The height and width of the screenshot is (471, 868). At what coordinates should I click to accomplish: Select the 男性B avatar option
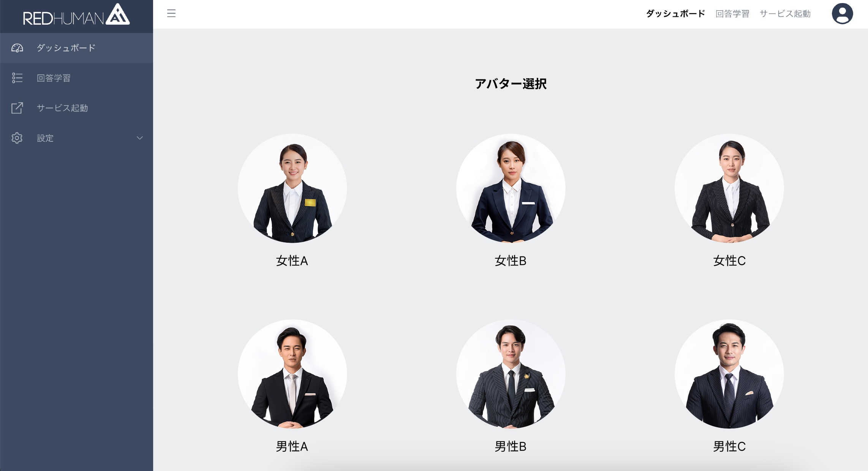tap(510, 375)
